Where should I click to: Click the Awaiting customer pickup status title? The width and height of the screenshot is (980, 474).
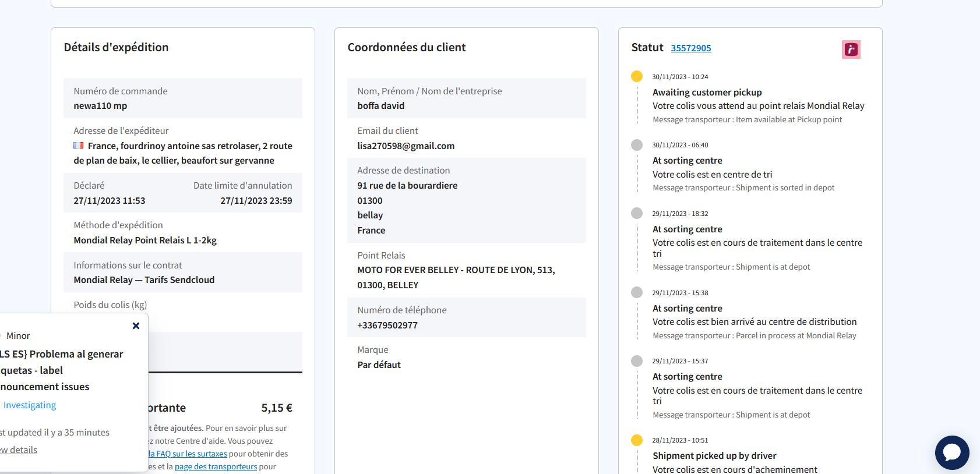707,93
